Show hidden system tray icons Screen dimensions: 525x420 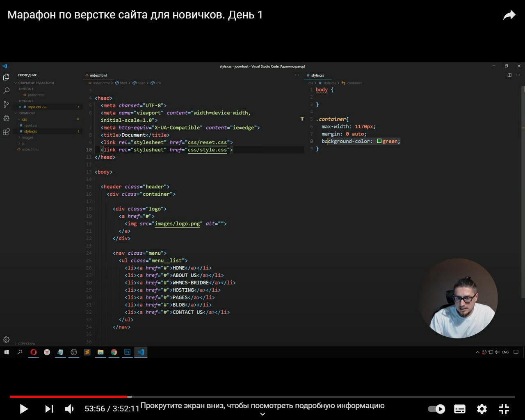click(477, 352)
